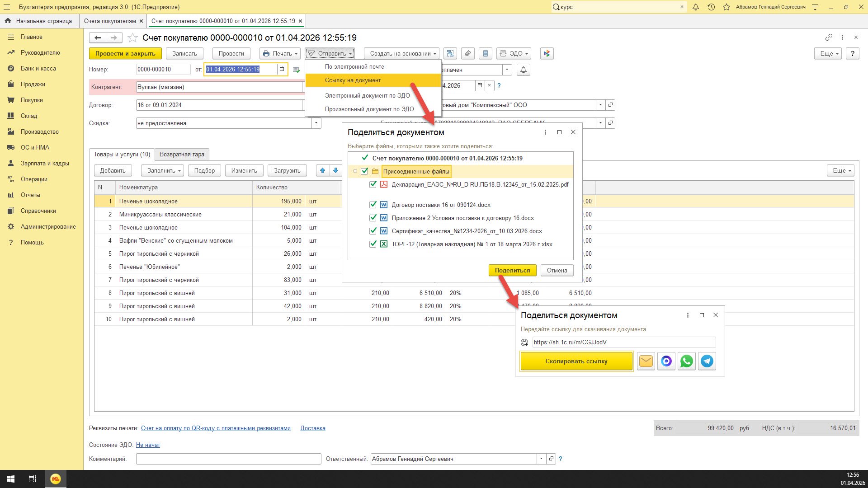Viewport: 868px width, 488px height.
Task: Move row up with blue arrow
Action: 322,170
